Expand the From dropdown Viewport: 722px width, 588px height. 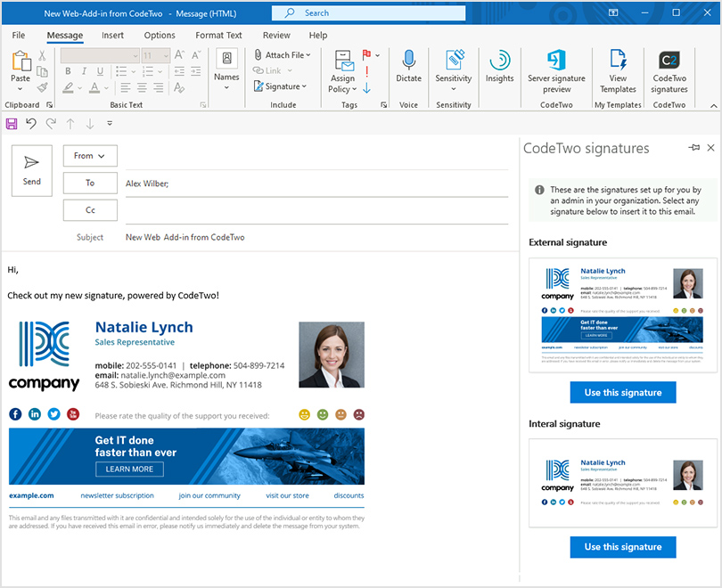pos(90,156)
